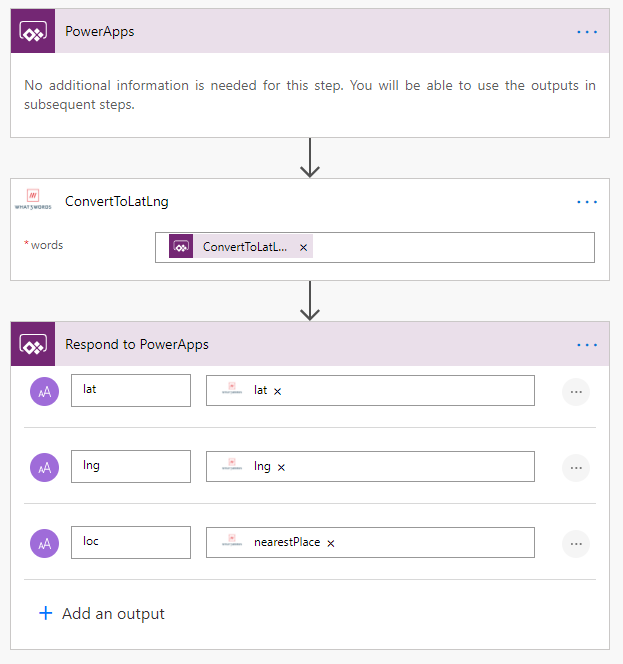
Task: Remove the lat dynamic content token
Action: pyautogui.click(x=277, y=391)
